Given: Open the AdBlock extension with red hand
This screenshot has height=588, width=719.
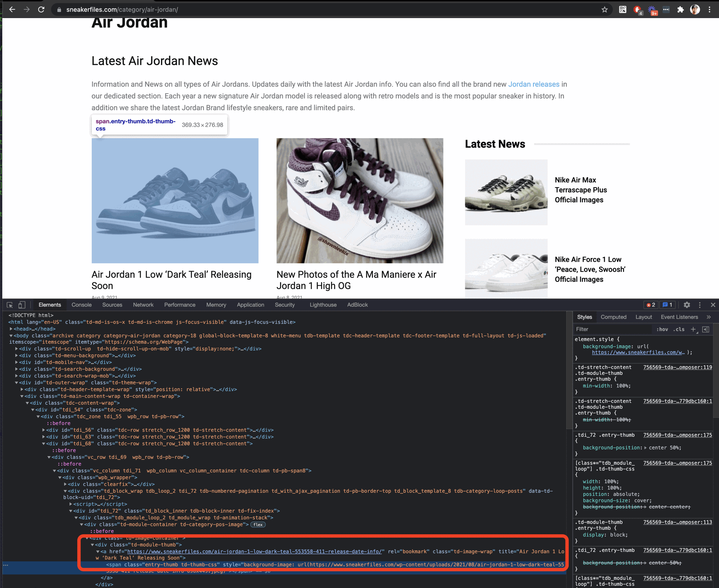Looking at the screenshot, I should click(x=637, y=10).
